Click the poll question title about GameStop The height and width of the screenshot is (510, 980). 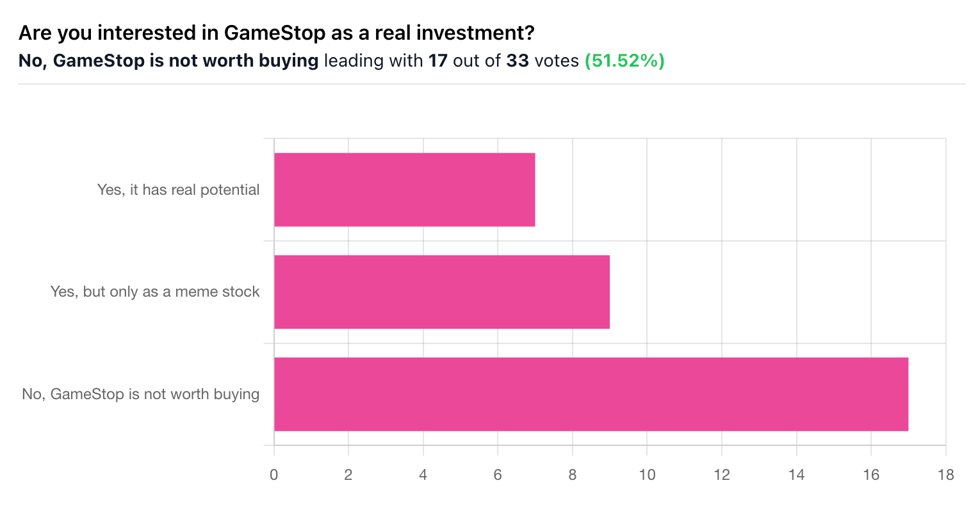(x=277, y=33)
